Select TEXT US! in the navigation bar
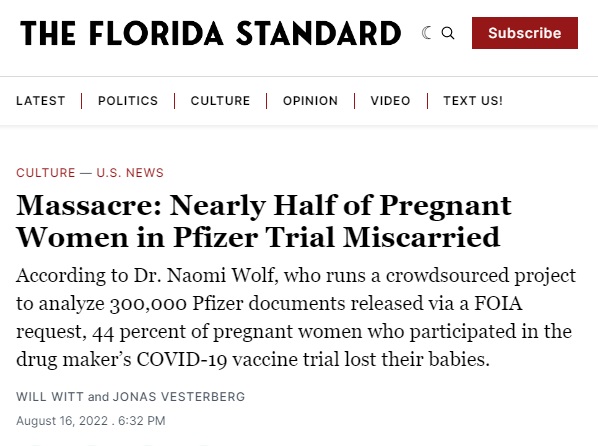This screenshot has width=598, height=446. pyautogui.click(x=473, y=101)
